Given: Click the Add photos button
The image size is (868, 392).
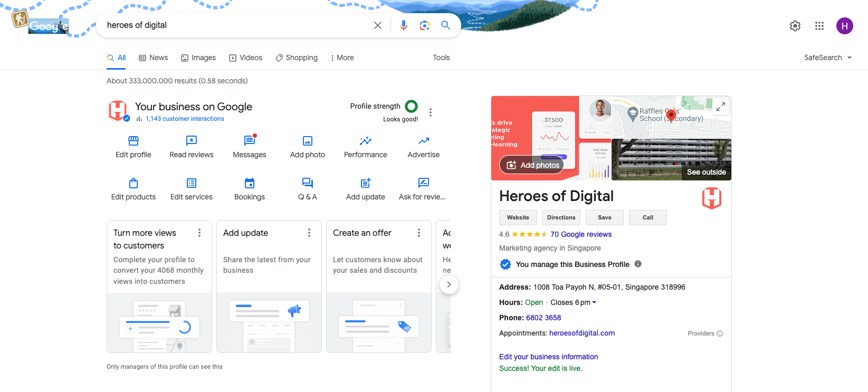Looking at the screenshot, I should click(x=532, y=165).
